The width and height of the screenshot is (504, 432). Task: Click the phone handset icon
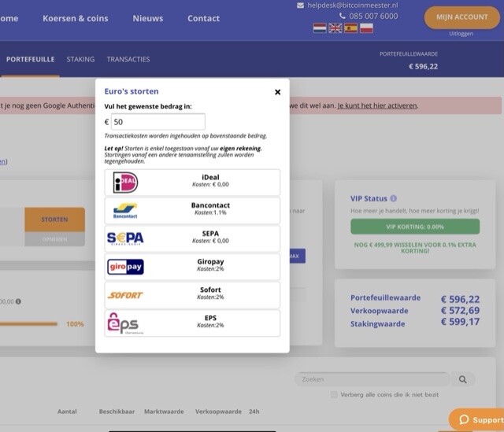tap(343, 16)
